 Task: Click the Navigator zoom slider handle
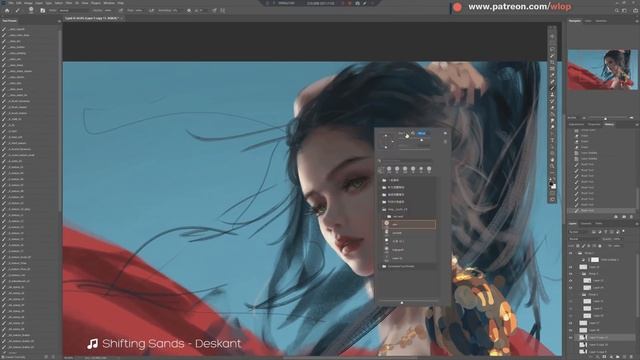[605, 118]
